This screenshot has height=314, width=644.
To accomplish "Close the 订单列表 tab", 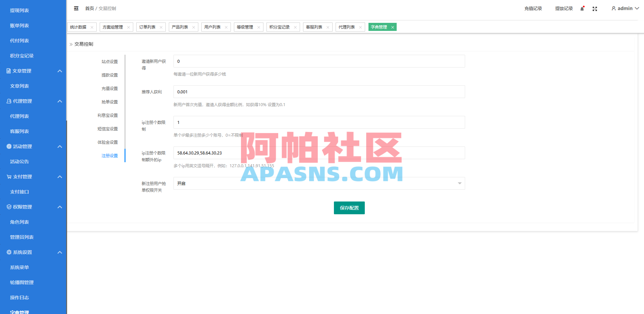I will click(x=161, y=27).
